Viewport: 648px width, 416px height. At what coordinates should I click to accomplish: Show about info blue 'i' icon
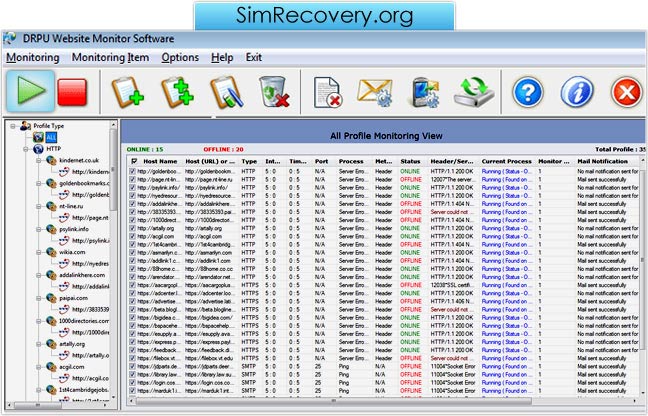577,92
